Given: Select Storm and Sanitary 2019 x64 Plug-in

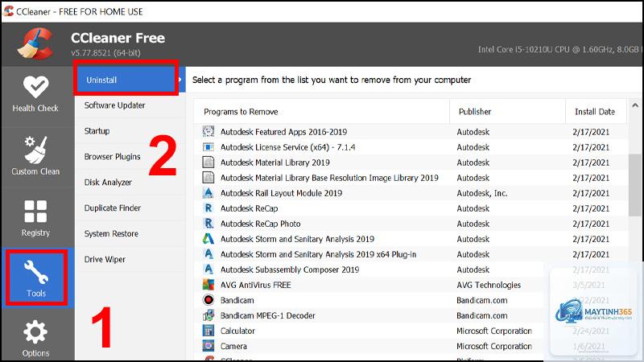Looking at the screenshot, I should click(x=411, y=254).
